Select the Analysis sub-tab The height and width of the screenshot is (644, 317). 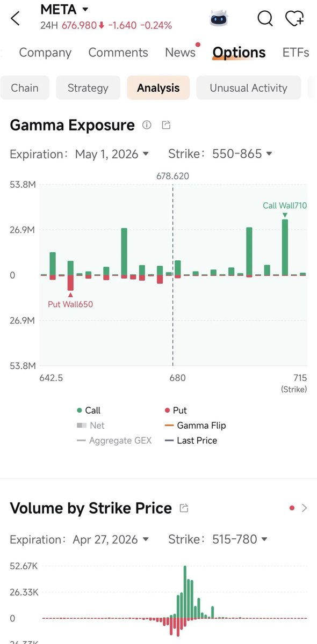pyautogui.click(x=158, y=88)
